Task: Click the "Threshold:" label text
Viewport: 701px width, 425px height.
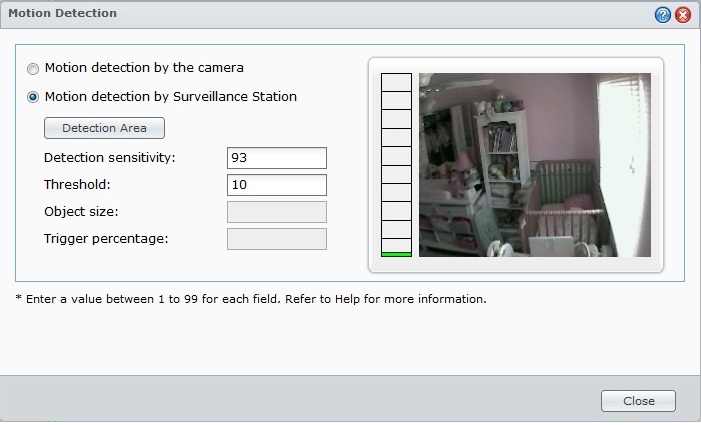Action: (x=76, y=185)
